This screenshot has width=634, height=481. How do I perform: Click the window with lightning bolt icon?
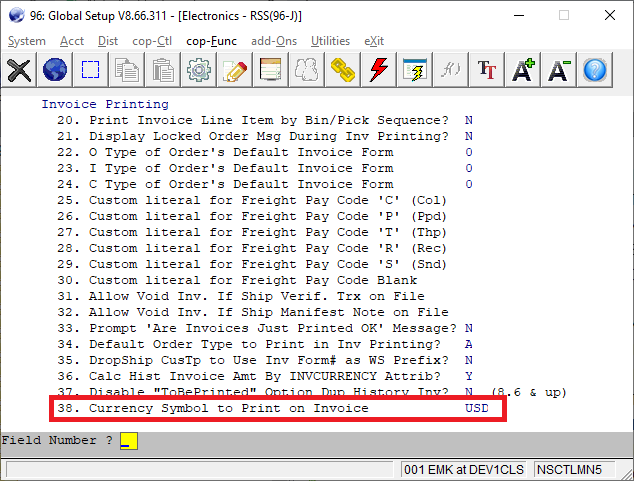415,70
